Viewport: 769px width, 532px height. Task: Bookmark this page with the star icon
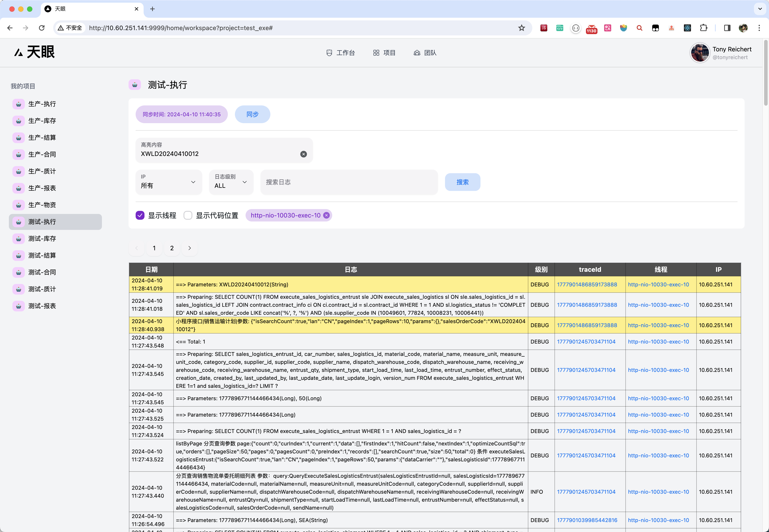coord(521,28)
